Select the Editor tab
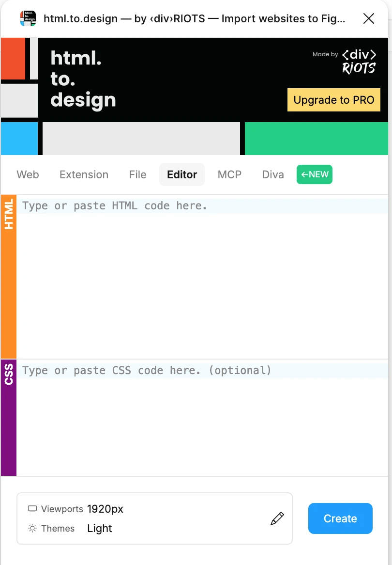The height and width of the screenshot is (565, 392). point(182,174)
